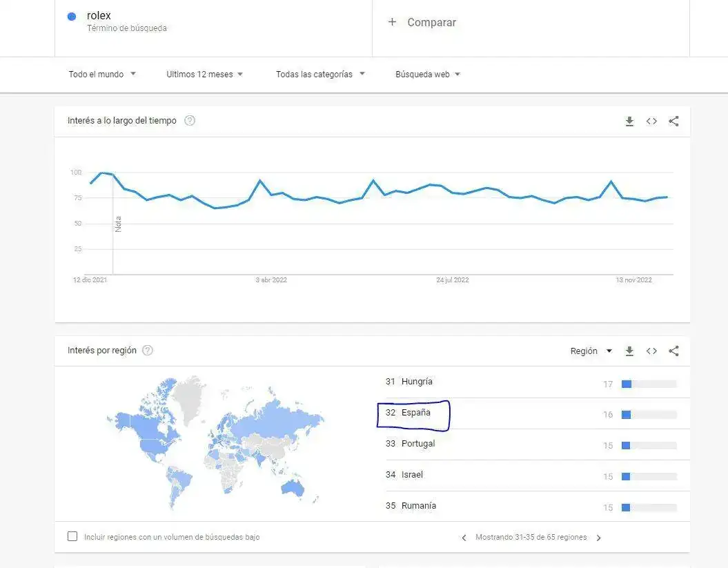Open the 'Todas las categorías' dropdown
728x568 pixels.
tap(320, 75)
